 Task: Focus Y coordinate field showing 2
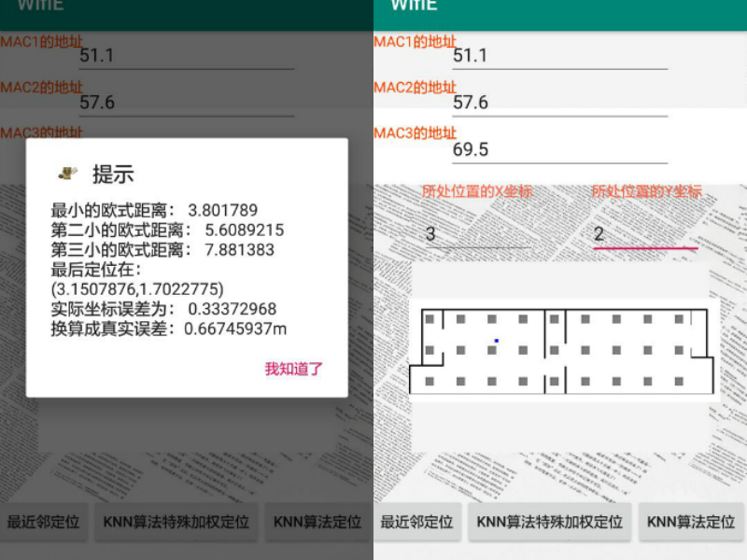(645, 234)
